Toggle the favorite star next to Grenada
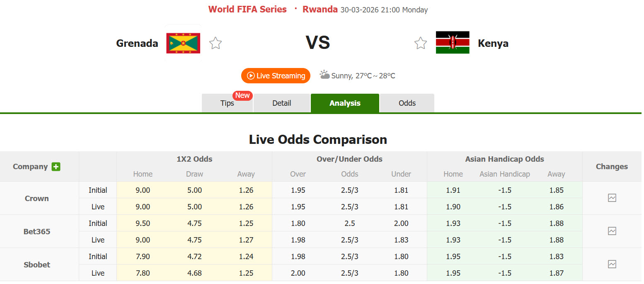644x284 pixels. (x=215, y=43)
